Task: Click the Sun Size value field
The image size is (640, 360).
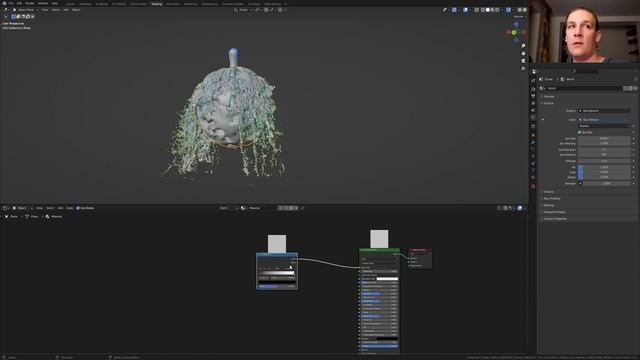Action: 604,139
